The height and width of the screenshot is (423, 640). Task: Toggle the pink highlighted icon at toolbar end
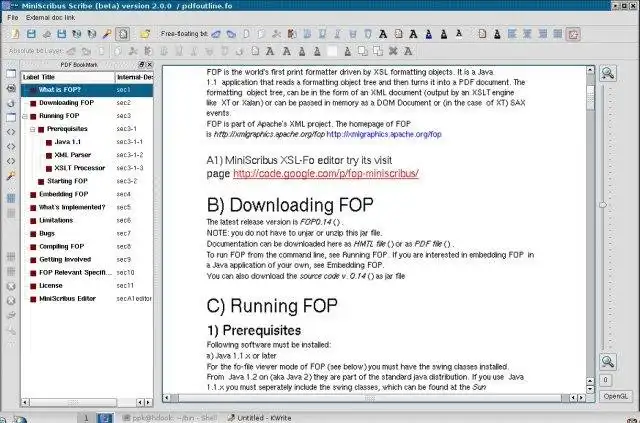pyautogui.click(x=573, y=34)
